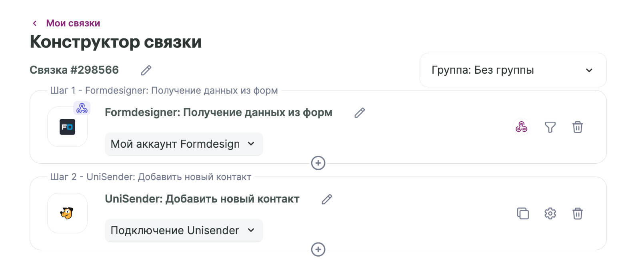Click the Связка #298566 title text

click(74, 70)
